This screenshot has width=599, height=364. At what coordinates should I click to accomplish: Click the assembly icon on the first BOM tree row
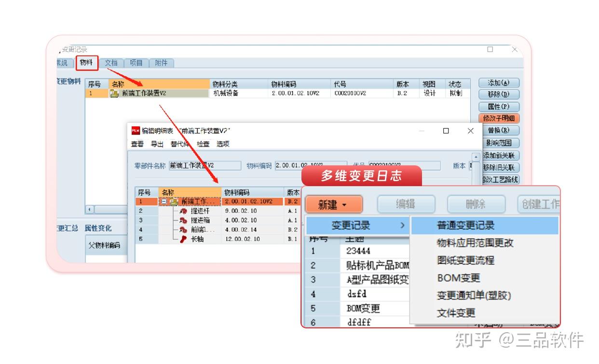tap(174, 202)
